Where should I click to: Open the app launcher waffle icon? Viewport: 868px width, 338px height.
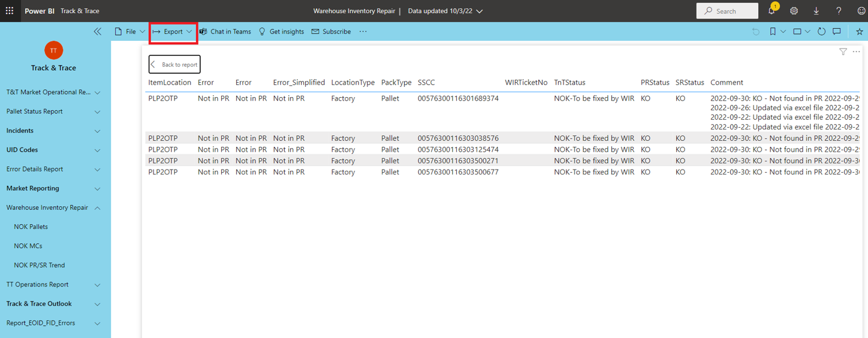[9, 11]
